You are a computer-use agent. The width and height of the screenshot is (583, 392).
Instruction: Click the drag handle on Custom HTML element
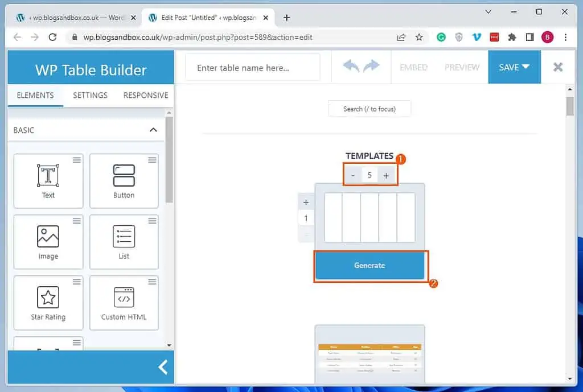tap(152, 282)
